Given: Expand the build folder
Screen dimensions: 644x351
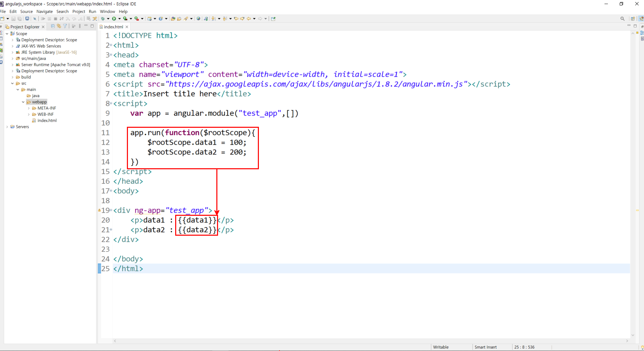Looking at the screenshot, I should [12, 77].
